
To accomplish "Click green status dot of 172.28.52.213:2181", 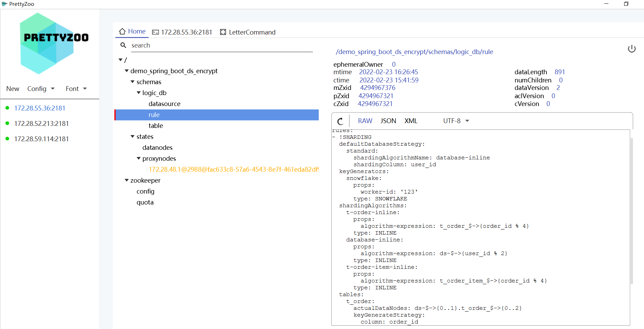I will (x=7, y=123).
